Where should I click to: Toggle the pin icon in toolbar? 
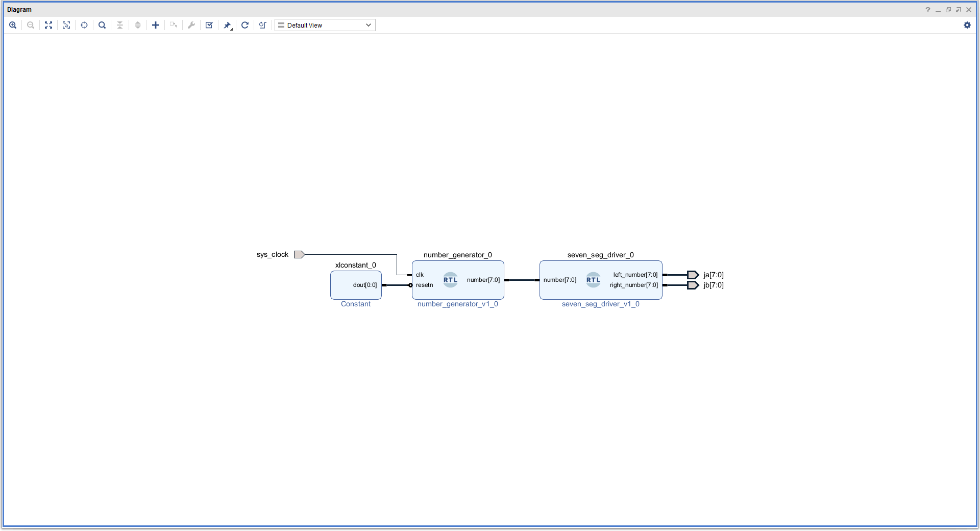[x=228, y=25]
